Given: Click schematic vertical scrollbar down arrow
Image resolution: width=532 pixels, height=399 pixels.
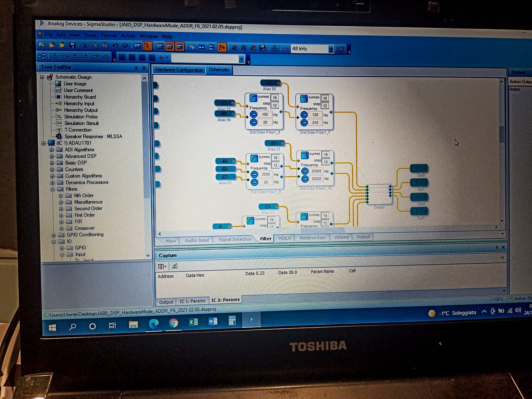Looking at the screenshot, I should [x=502, y=221].
